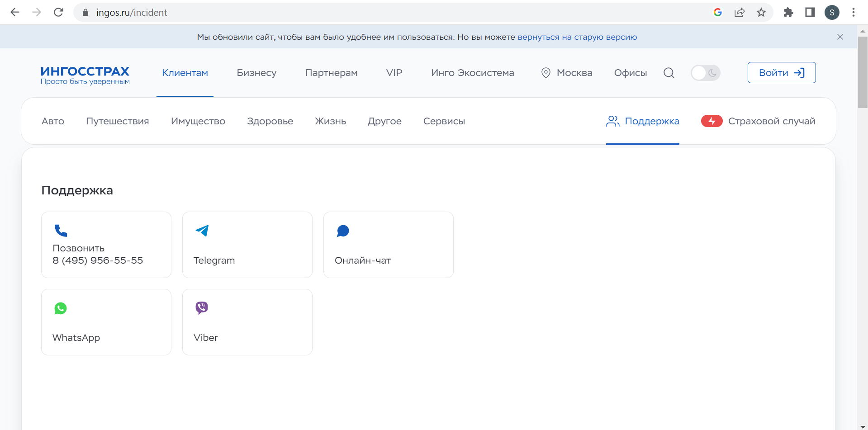The height and width of the screenshot is (430, 868).
Task: Click phone number 8 (495) 956-55-55
Action: point(98,260)
